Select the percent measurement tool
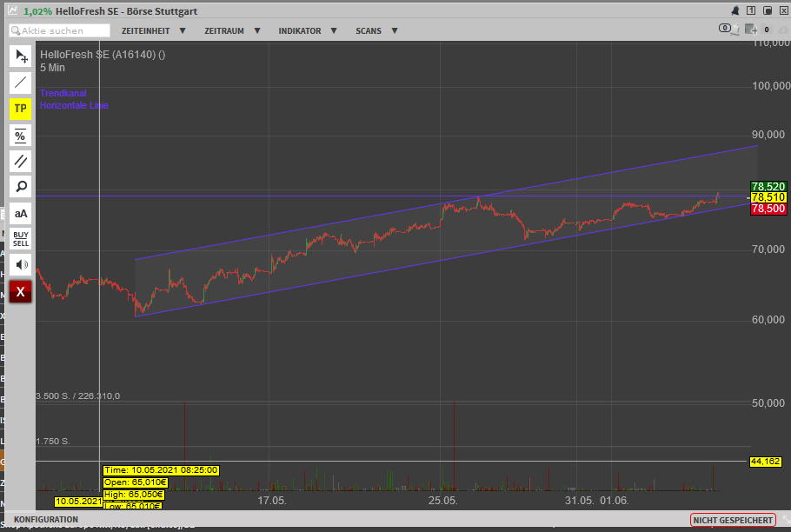791x532 pixels. (21, 135)
